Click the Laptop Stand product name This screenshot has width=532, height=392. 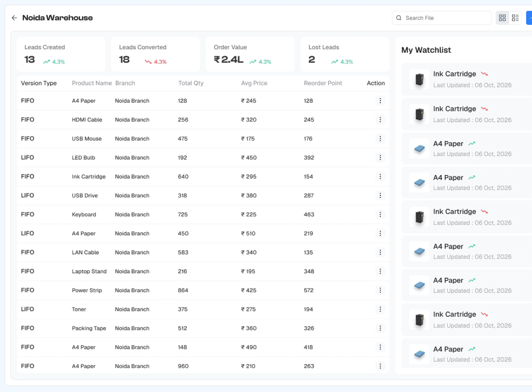point(89,271)
